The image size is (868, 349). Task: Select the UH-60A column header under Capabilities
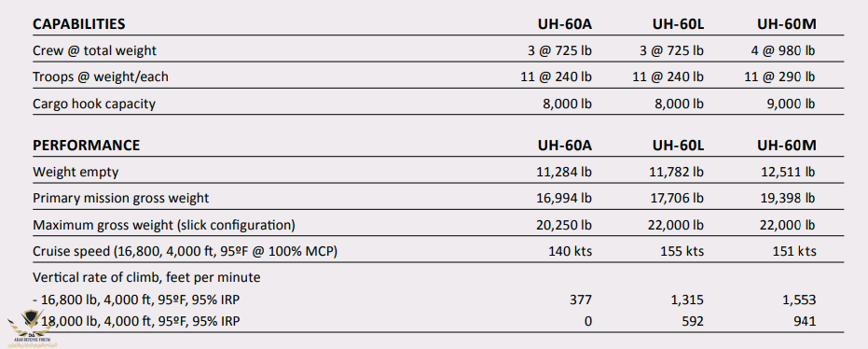pos(565,24)
